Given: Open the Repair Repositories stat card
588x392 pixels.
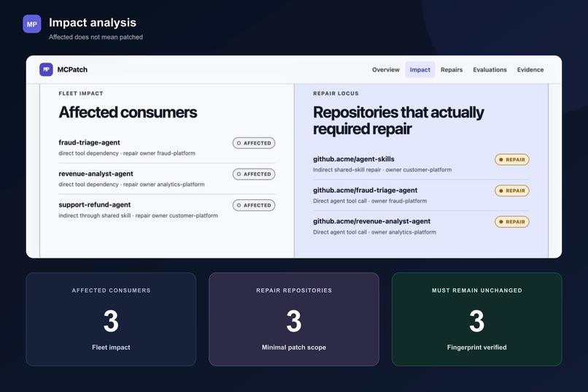Looking at the screenshot, I should (x=294, y=319).
